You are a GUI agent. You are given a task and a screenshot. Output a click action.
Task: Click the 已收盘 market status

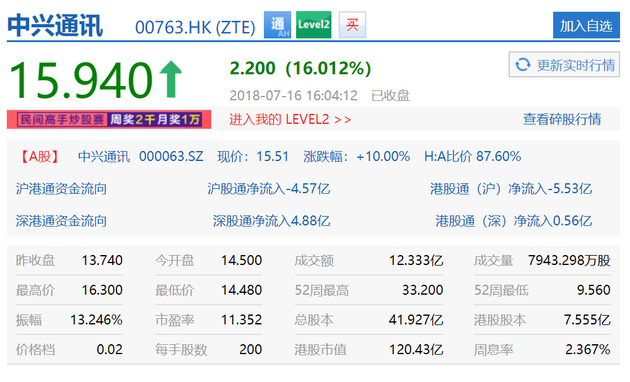point(390,96)
